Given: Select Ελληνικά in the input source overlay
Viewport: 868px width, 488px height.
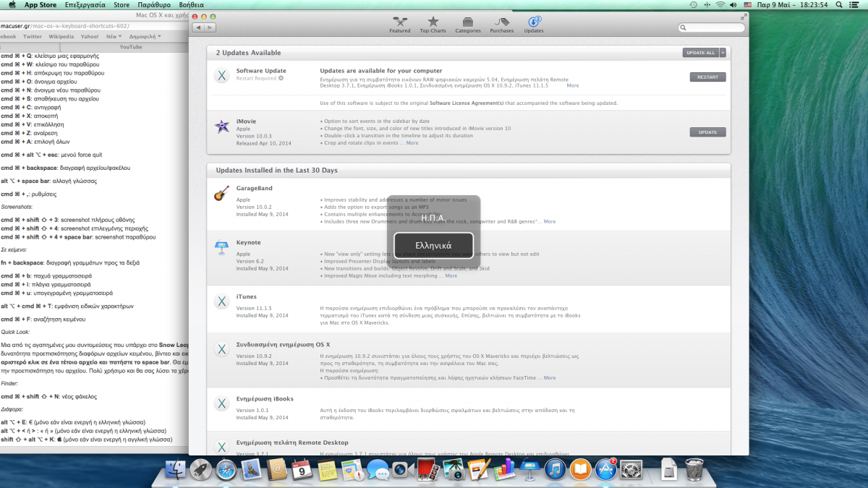Looking at the screenshot, I should coord(433,245).
